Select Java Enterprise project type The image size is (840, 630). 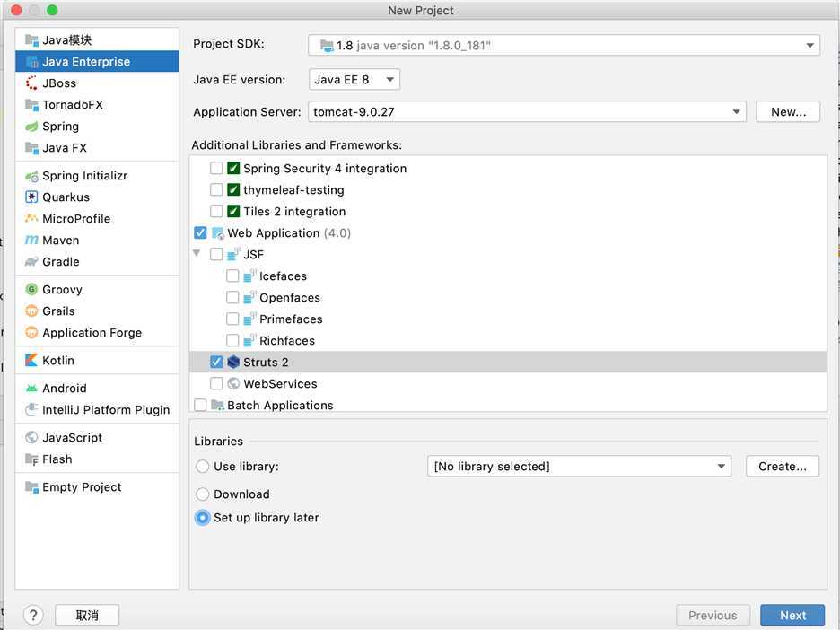pyautogui.click(x=97, y=62)
